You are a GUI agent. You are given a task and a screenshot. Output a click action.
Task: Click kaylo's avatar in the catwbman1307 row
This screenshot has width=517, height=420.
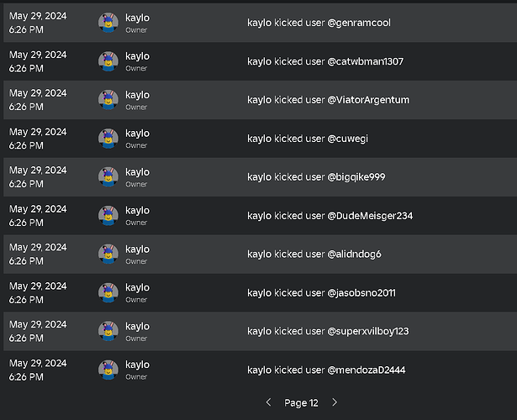click(x=108, y=61)
